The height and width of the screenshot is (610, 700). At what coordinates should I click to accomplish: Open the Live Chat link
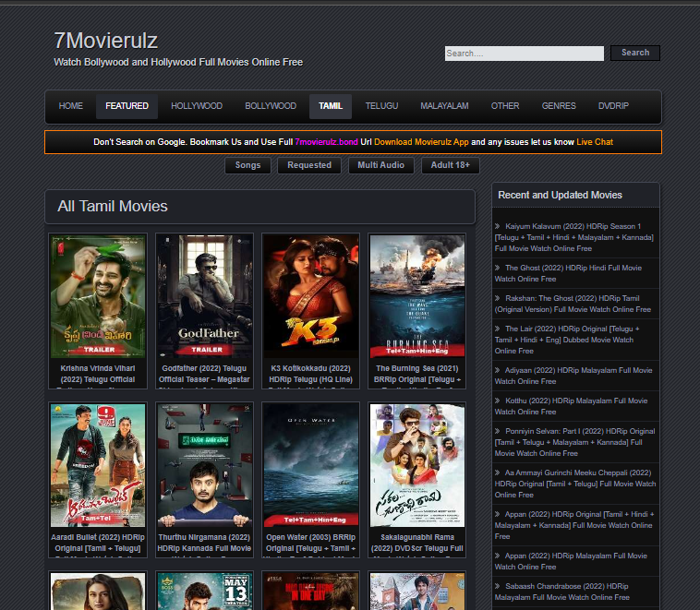(594, 142)
